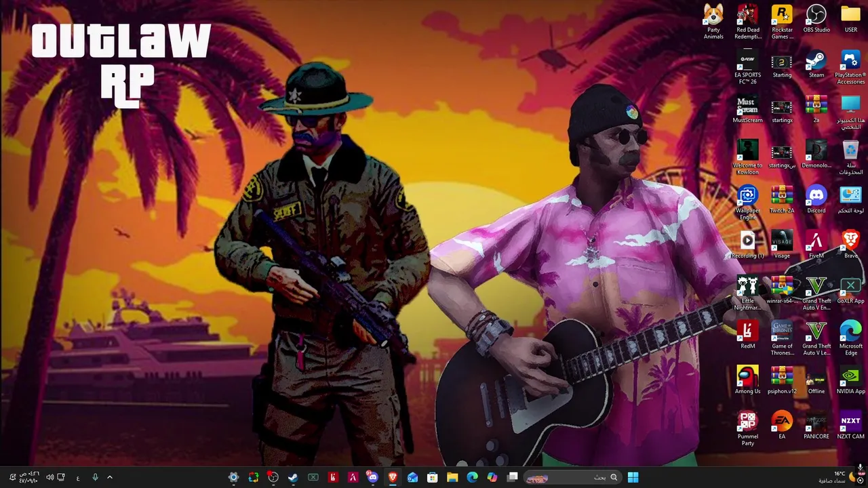Image resolution: width=868 pixels, height=488 pixels.
Task: Select the FiveM desktop shortcut
Action: pos(816,245)
